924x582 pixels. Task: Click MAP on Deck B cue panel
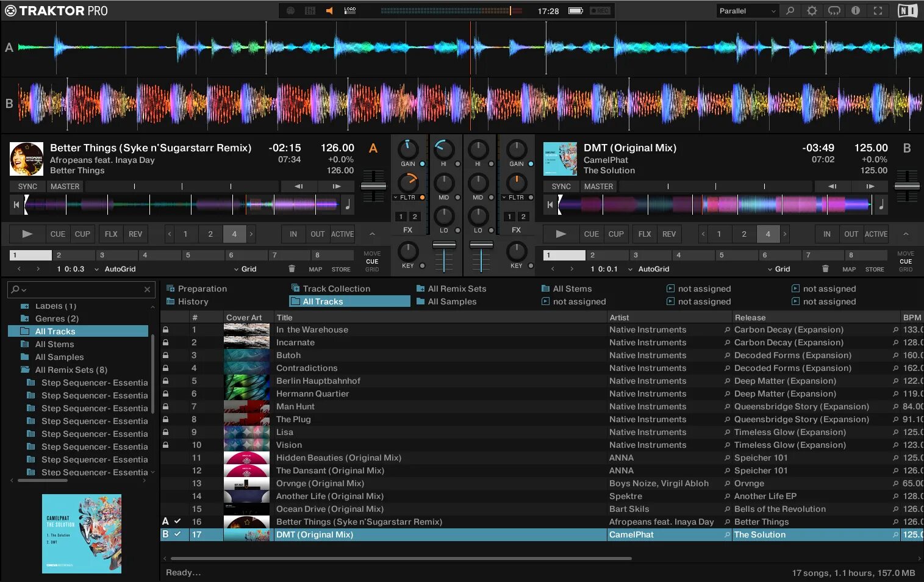pyautogui.click(x=849, y=270)
